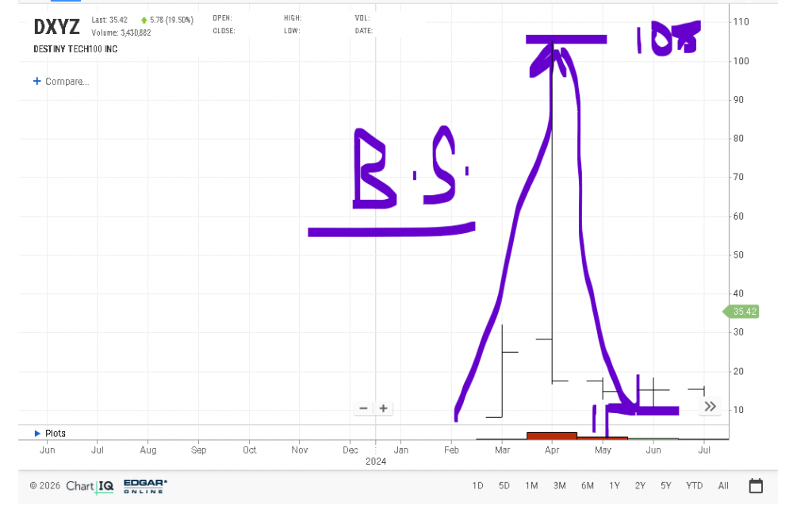
Task: Open the Compare... symbol field
Action: (x=61, y=81)
